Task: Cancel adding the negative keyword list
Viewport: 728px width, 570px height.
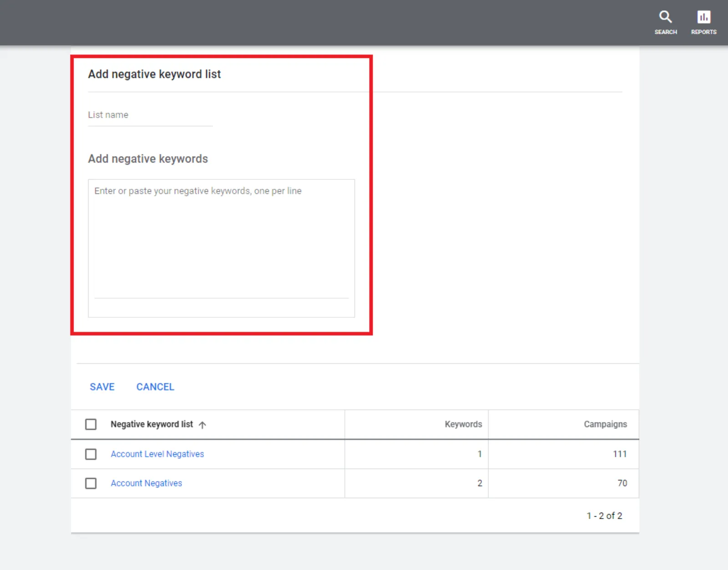Action: coord(155,387)
